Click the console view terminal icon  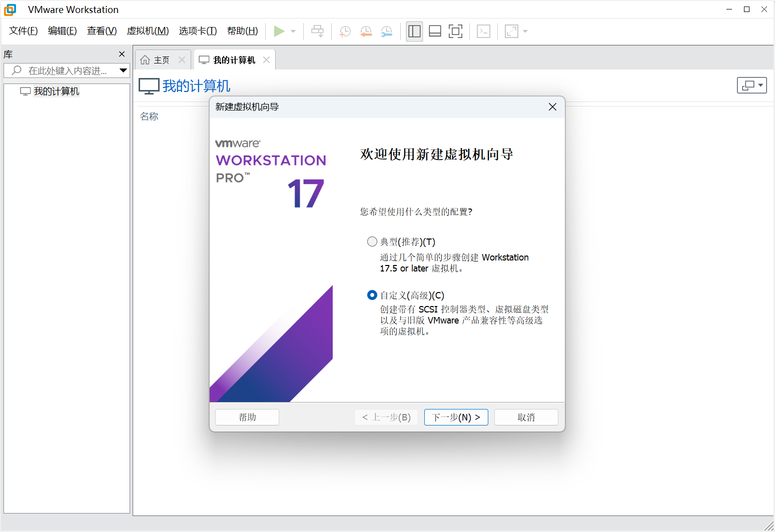point(483,31)
